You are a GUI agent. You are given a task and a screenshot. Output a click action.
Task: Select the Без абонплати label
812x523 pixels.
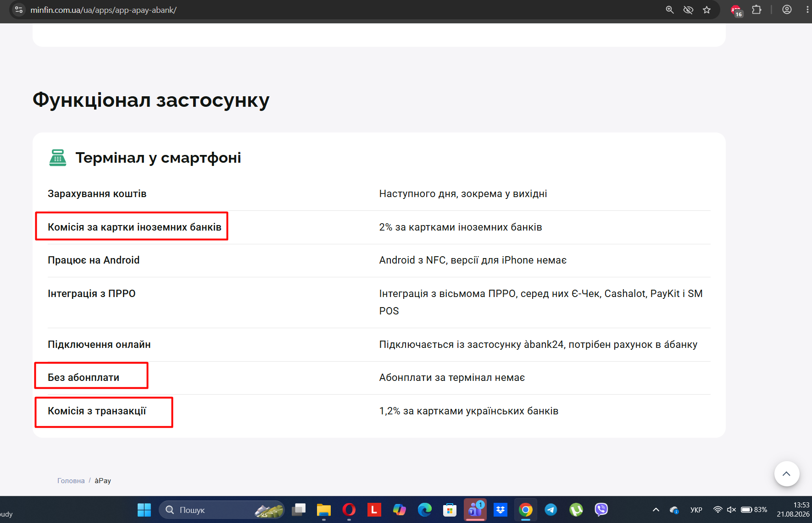click(83, 378)
